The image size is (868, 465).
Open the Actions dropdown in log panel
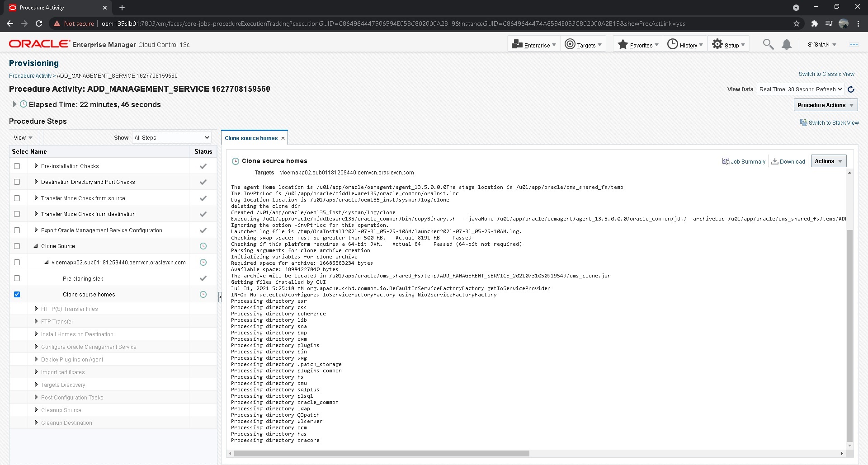[828, 161]
